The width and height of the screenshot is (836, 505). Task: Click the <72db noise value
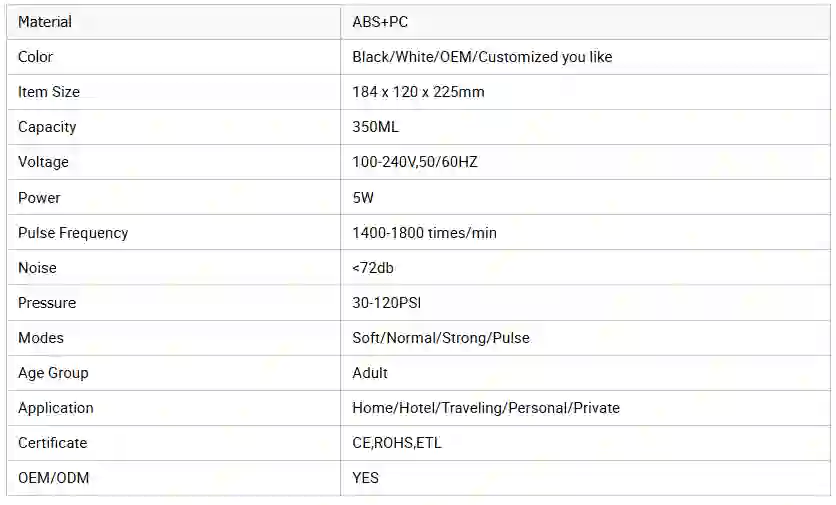373,268
